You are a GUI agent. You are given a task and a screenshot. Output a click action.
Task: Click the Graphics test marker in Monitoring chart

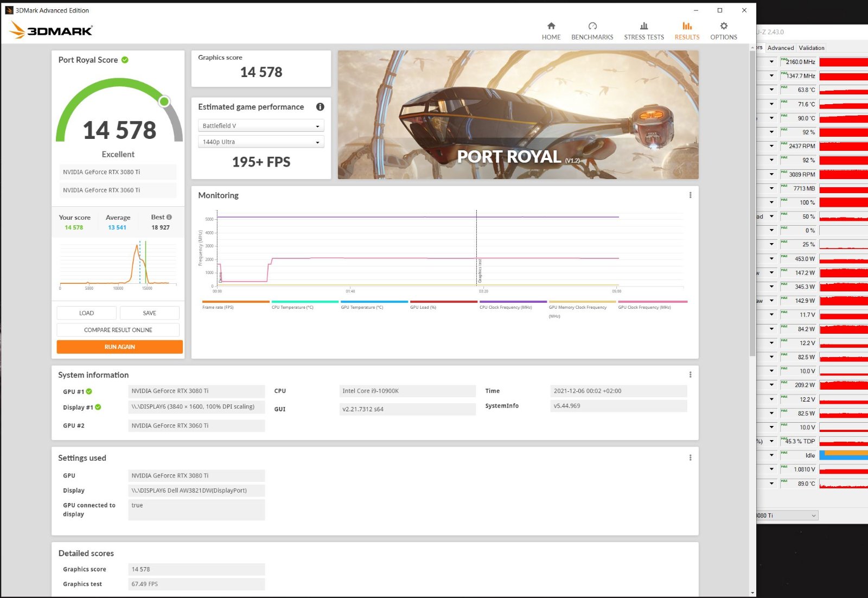click(480, 271)
